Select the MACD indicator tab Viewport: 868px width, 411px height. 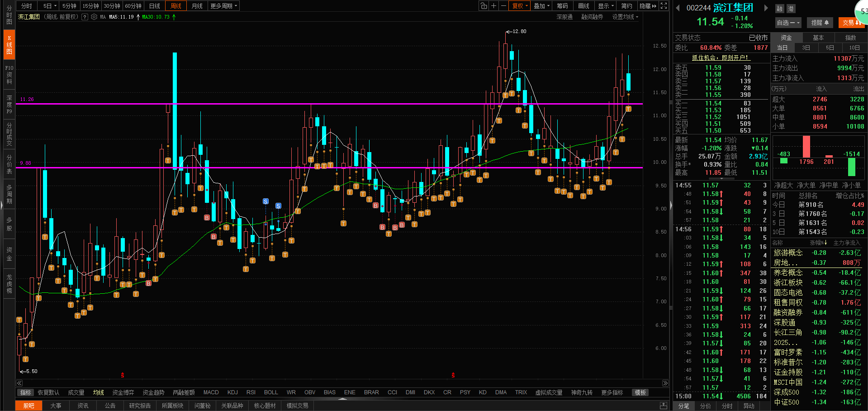tap(211, 392)
